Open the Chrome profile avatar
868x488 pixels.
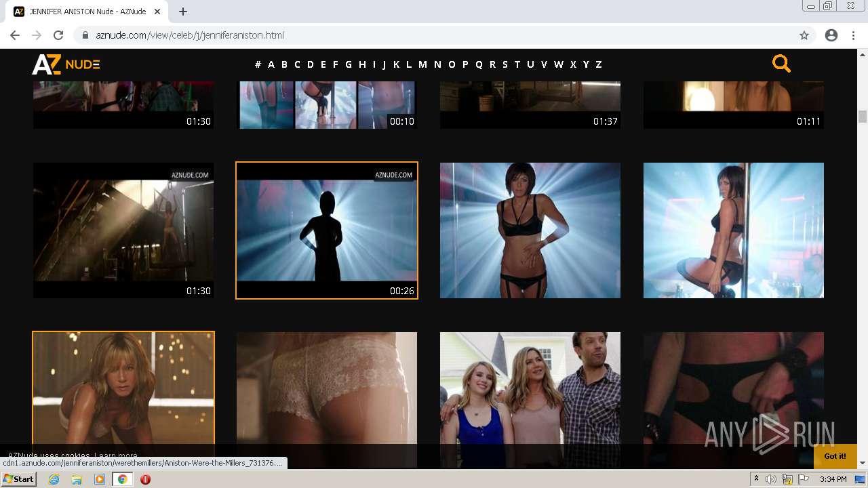tap(831, 35)
